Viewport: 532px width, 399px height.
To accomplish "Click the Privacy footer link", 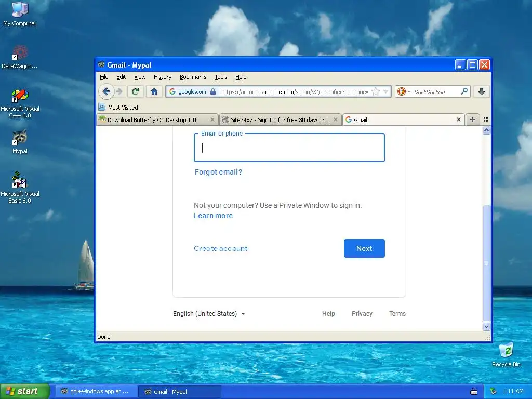I will coord(362,313).
